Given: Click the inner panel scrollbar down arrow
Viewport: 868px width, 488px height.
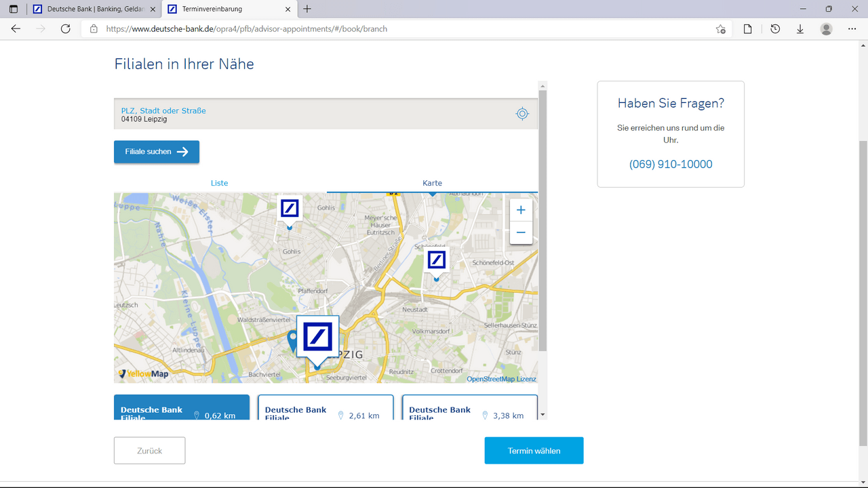Looking at the screenshot, I should (x=542, y=415).
